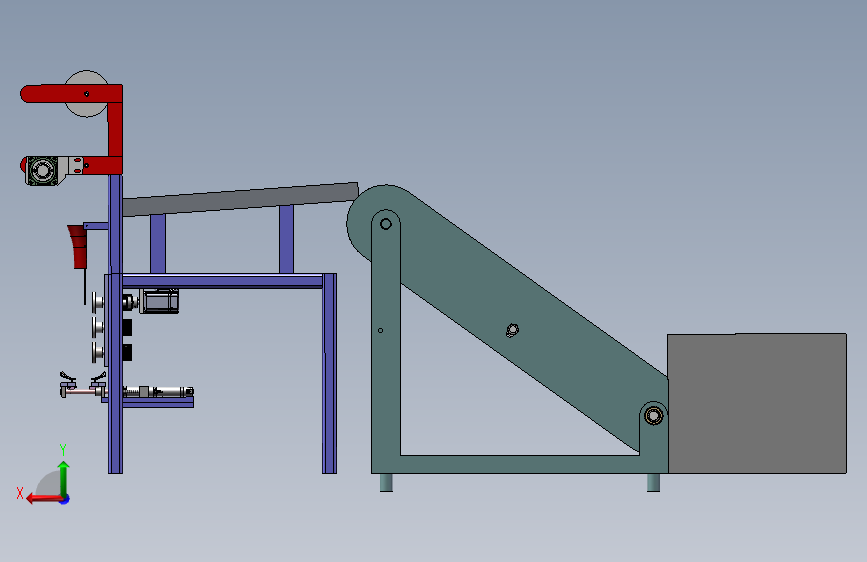
Task: Select the gray pulley disc on red arm
Action: [86, 93]
